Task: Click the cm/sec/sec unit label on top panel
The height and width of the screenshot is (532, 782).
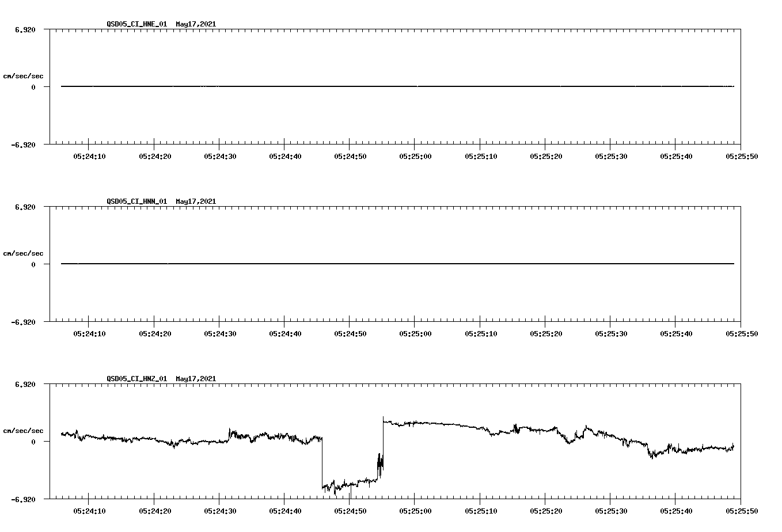Action: click(x=24, y=75)
